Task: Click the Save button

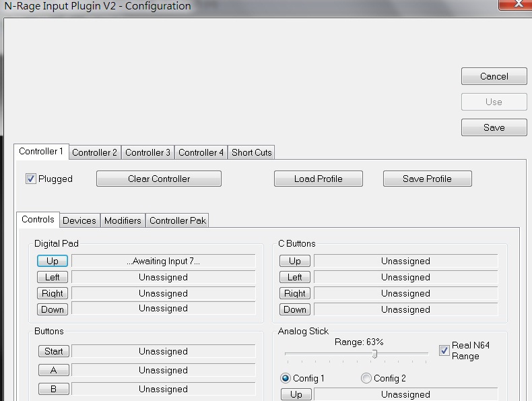Action: click(x=494, y=127)
